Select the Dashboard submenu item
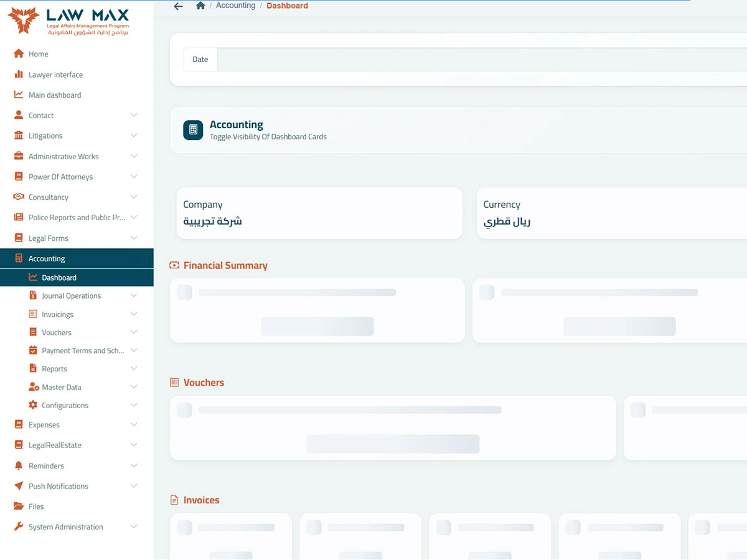Screen dimensions: 747x560 (77, 278)
